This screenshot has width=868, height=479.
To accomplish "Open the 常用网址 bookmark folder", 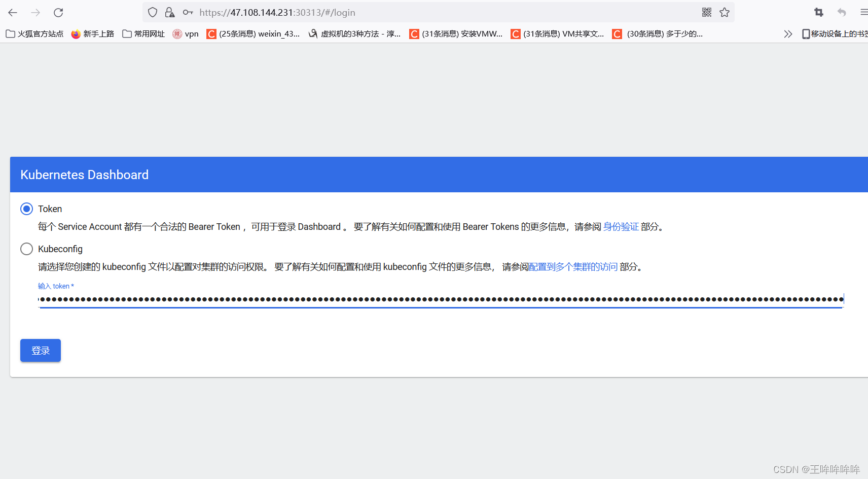I will coord(143,34).
